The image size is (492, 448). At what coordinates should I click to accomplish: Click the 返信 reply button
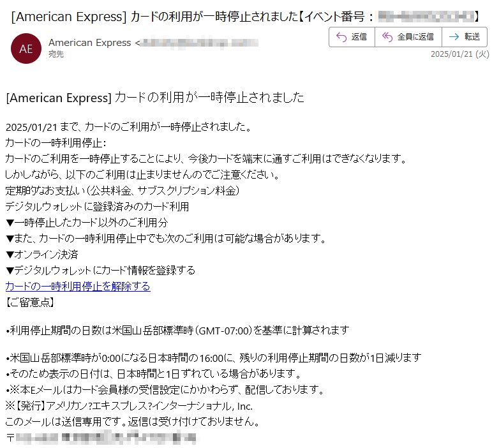coord(352,37)
